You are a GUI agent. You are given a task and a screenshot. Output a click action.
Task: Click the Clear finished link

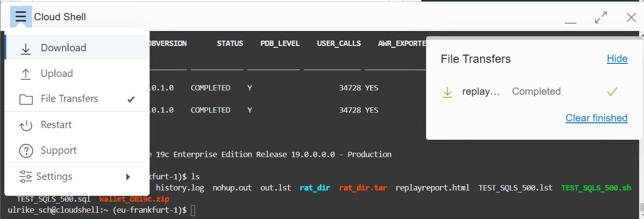(596, 118)
